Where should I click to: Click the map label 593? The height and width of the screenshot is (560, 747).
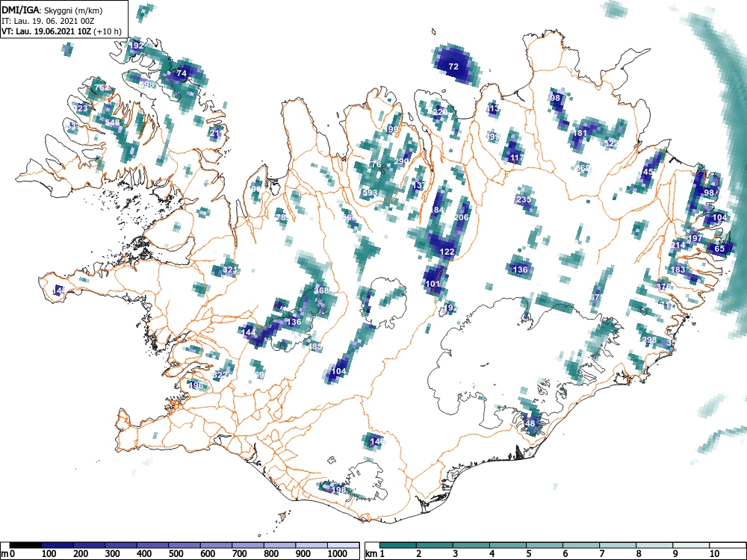pos(370,193)
